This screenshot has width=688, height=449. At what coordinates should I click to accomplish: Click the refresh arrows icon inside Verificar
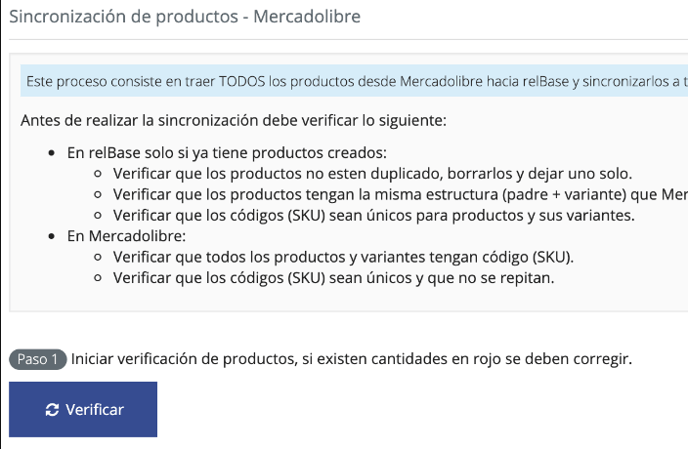52,410
